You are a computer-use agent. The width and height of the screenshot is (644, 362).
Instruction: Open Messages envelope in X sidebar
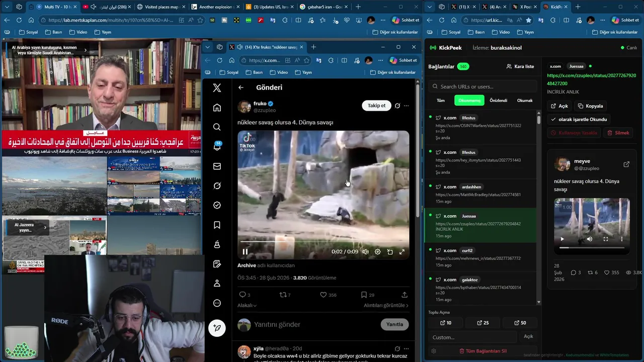[217, 166]
